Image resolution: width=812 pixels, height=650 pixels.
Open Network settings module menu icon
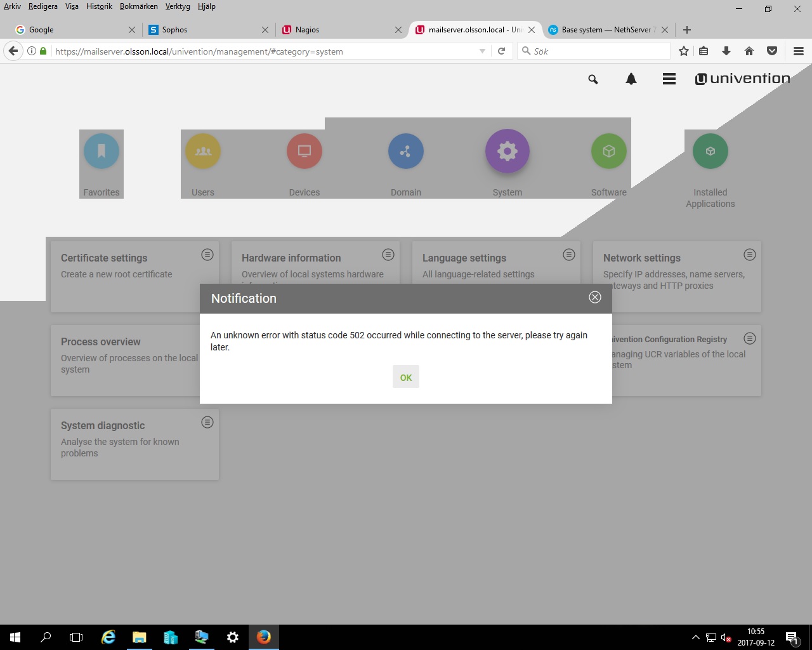[x=750, y=255]
